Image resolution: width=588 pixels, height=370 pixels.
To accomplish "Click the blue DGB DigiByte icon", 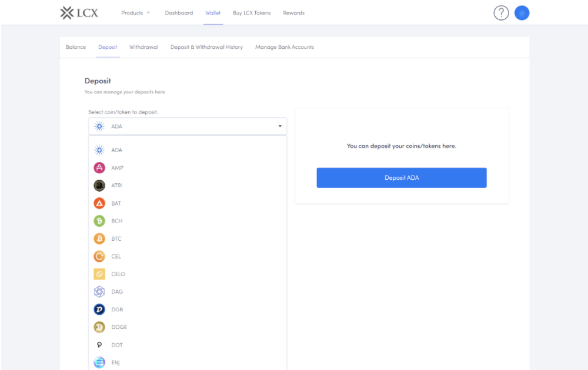I will (99, 310).
